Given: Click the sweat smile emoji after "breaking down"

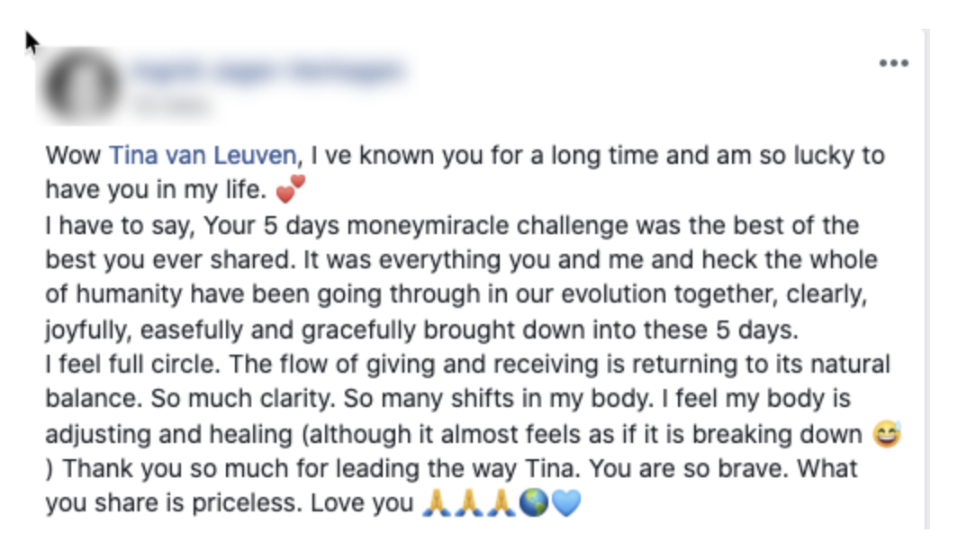Looking at the screenshot, I should (x=887, y=435).
